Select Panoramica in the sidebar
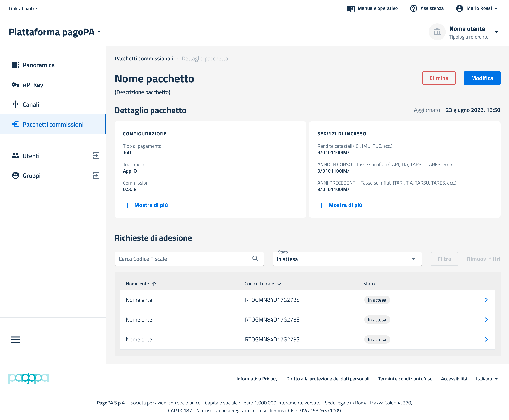The image size is (509, 420). tap(39, 65)
